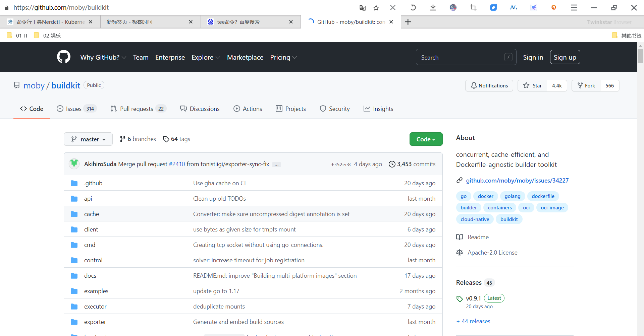Open the green Code dropdown button
Image resolution: width=644 pixels, height=336 pixels.
click(x=426, y=139)
